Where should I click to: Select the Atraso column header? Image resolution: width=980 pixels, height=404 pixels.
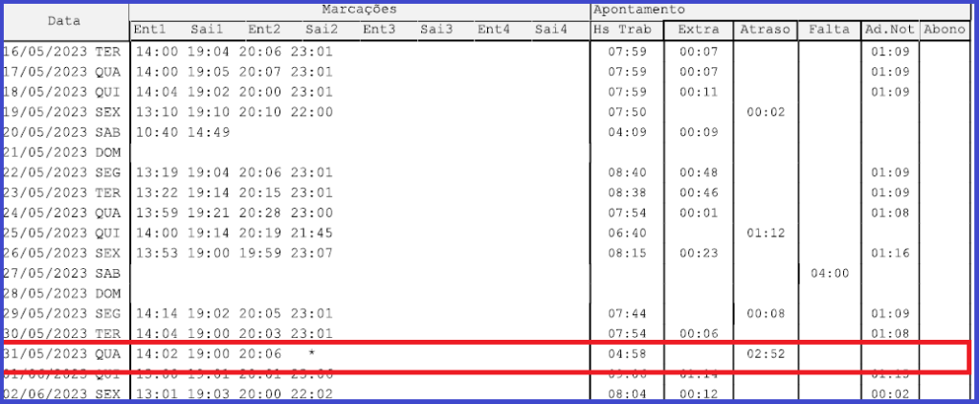tap(765, 30)
